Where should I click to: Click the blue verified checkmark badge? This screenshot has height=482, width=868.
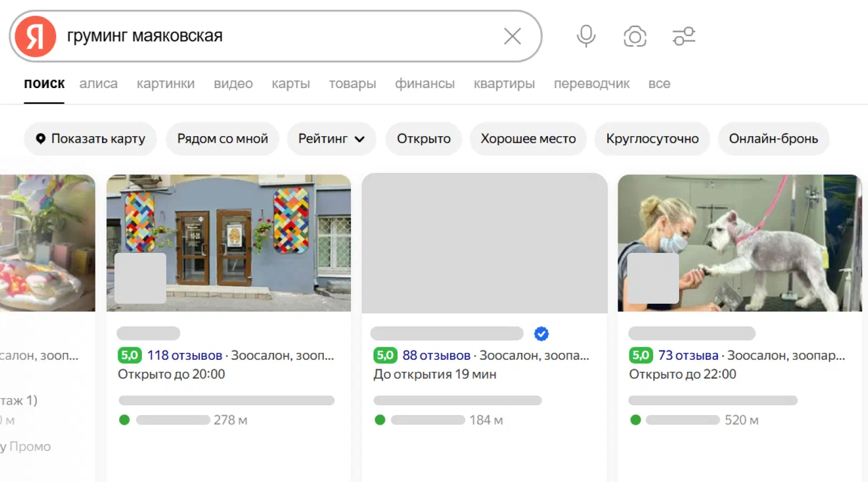(x=541, y=334)
